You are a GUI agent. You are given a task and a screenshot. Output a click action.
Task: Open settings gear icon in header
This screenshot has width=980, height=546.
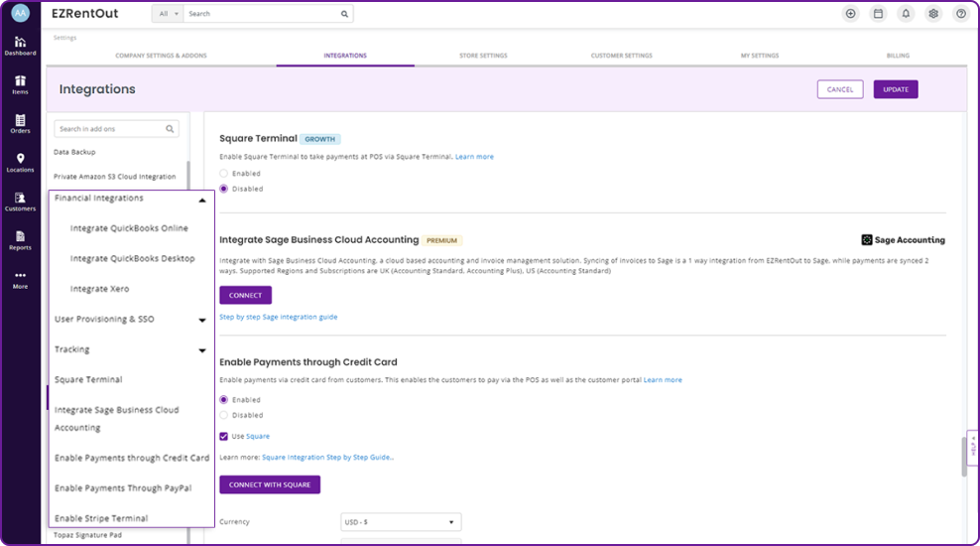(933, 14)
